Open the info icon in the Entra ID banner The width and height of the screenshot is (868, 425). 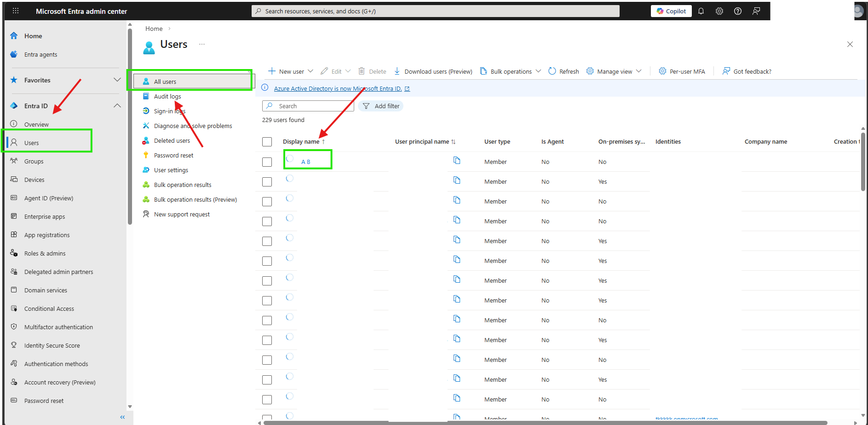[x=265, y=88]
